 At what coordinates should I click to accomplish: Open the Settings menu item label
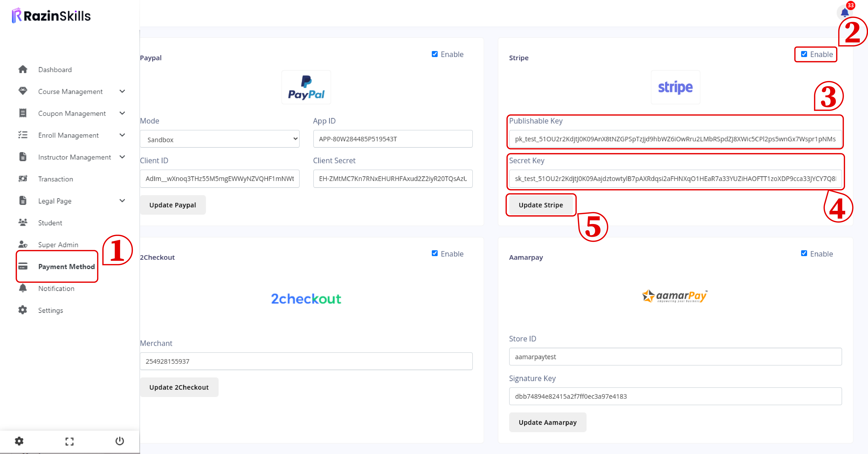tap(51, 310)
